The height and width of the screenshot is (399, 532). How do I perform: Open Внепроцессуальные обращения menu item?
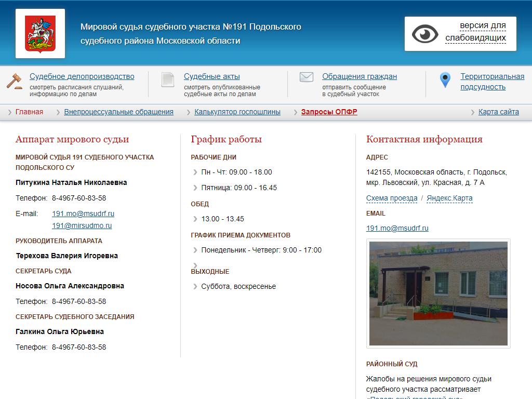click(118, 112)
